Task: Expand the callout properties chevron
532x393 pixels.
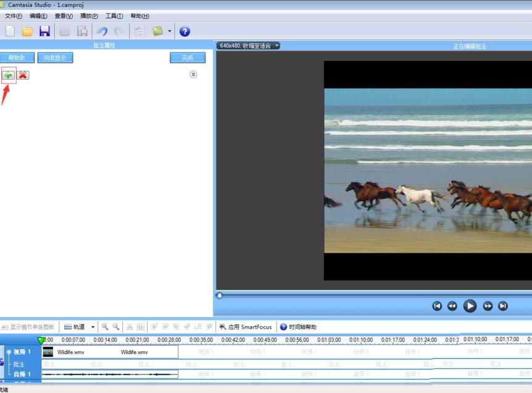Action: click(x=193, y=74)
